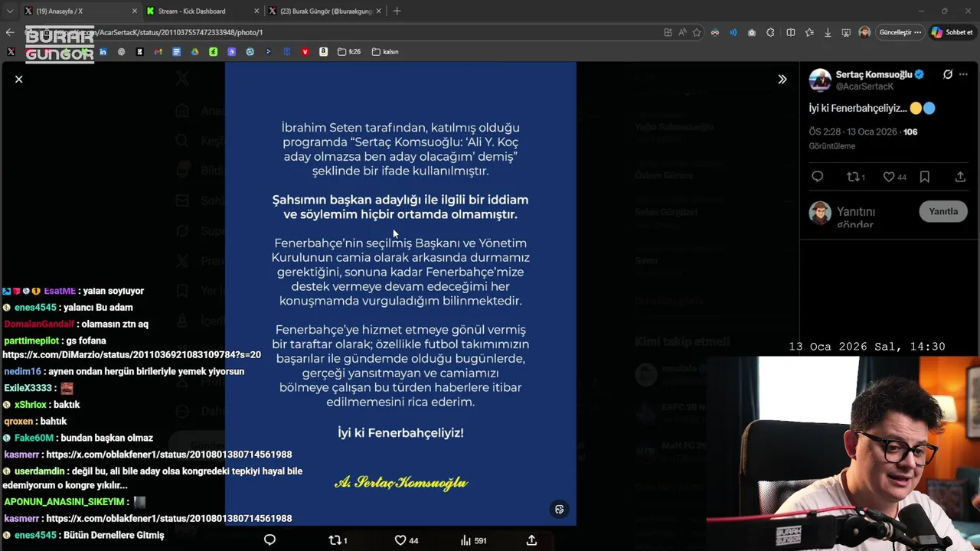Click the camera extension icon
Image resolution: width=980 pixels, height=551 pixels.
tap(752, 32)
